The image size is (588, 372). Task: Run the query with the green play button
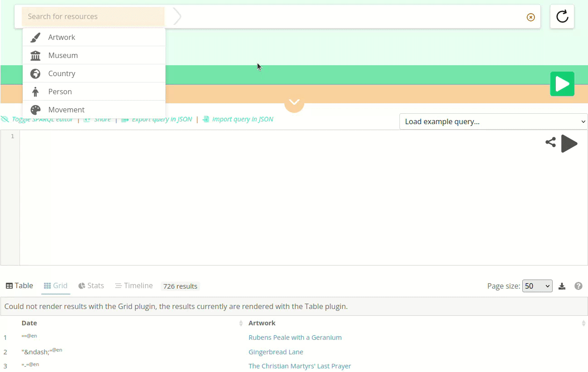click(562, 84)
